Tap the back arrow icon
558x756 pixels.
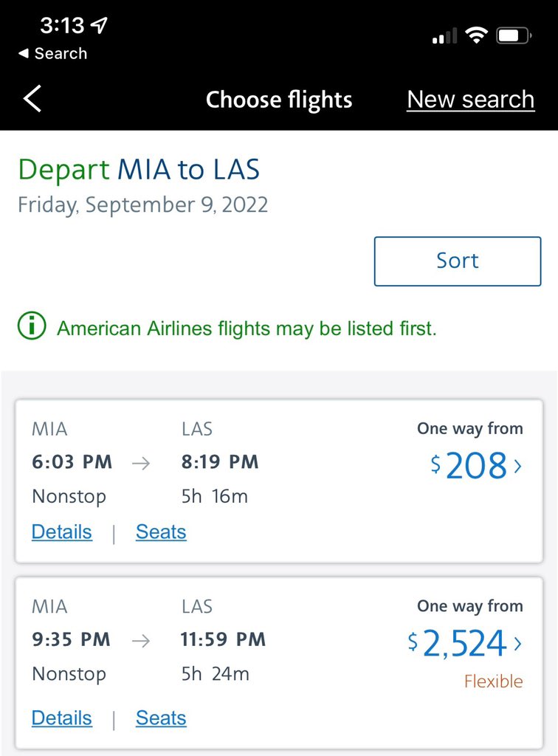(x=32, y=99)
